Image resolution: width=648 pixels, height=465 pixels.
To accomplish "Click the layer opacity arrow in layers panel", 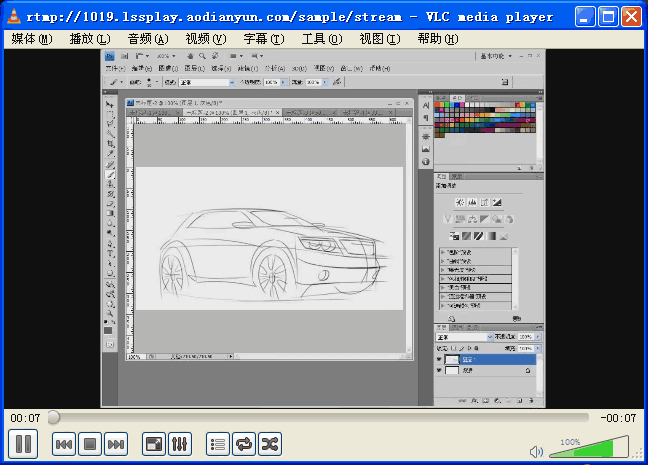I will point(538,337).
